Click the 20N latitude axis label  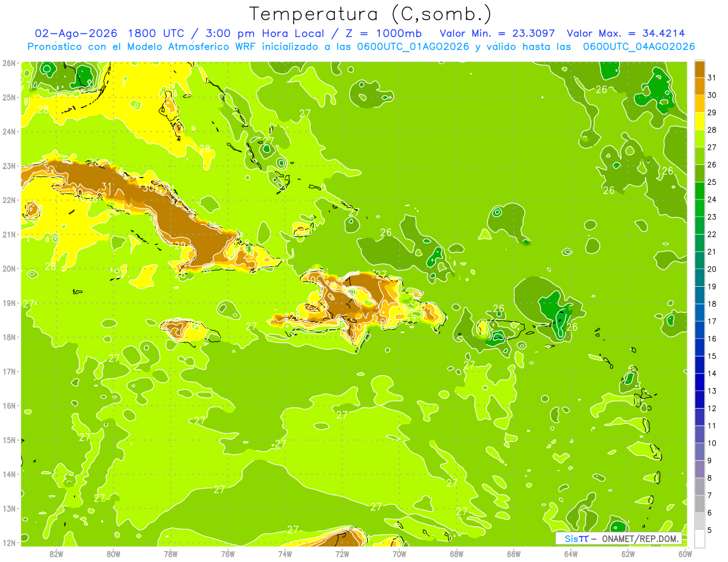coord(8,269)
